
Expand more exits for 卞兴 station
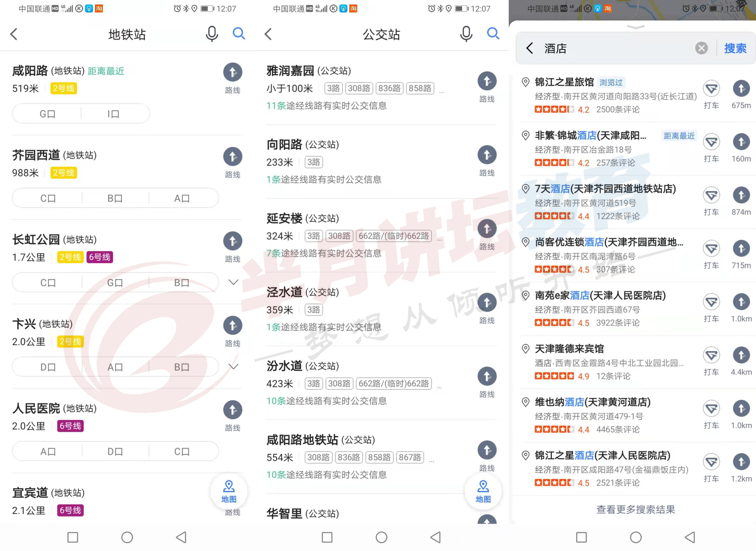233,367
